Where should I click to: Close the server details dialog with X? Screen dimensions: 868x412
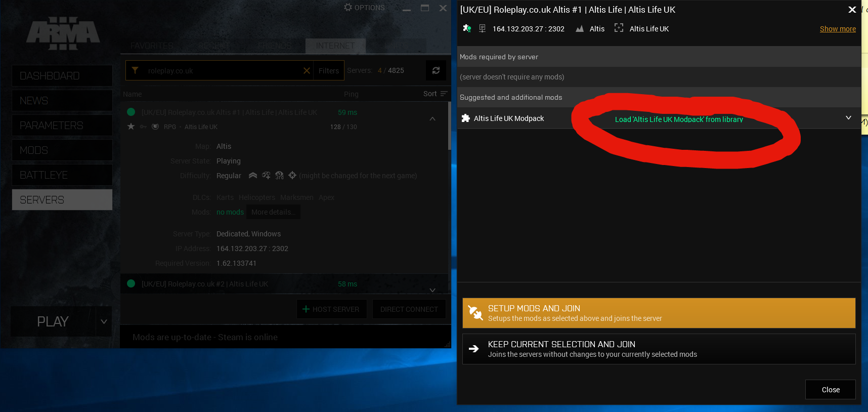coord(852,10)
